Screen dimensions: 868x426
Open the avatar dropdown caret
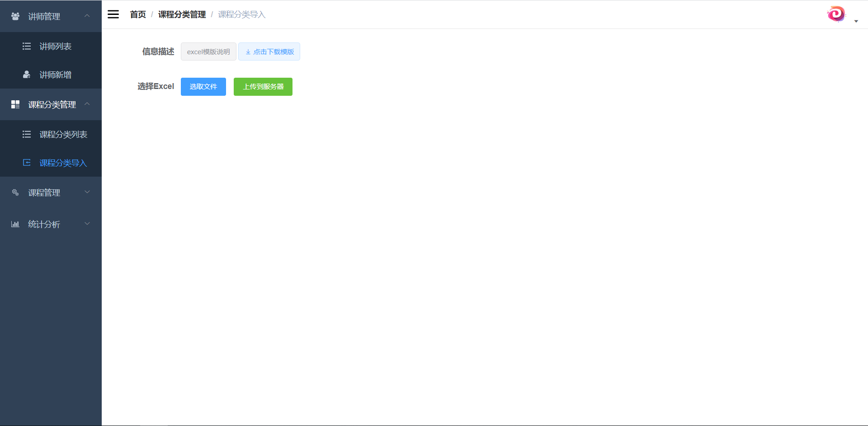click(x=856, y=21)
